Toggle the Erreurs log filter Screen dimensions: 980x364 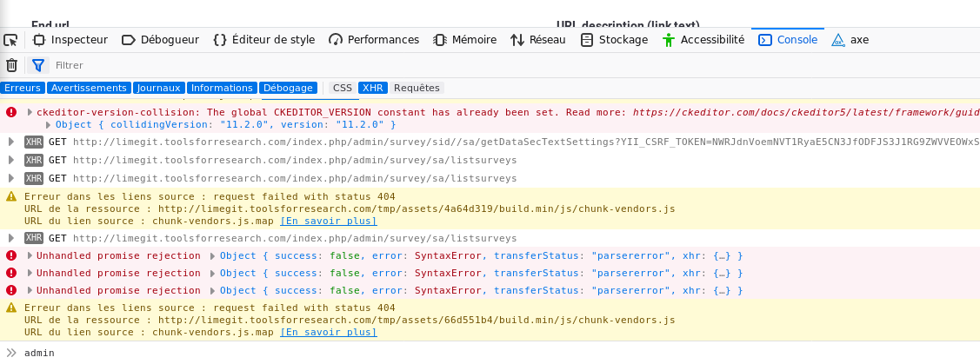[x=23, y=88]
